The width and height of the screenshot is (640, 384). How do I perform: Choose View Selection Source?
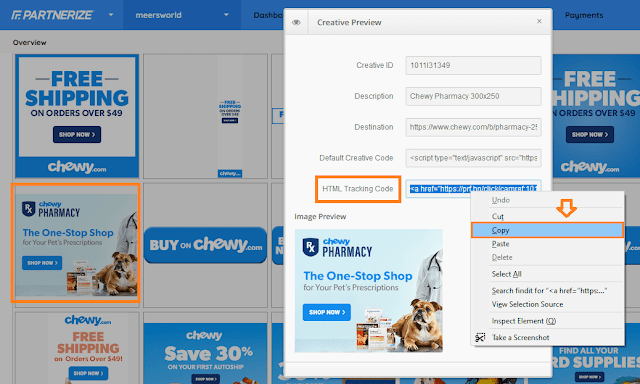point(547,304)
